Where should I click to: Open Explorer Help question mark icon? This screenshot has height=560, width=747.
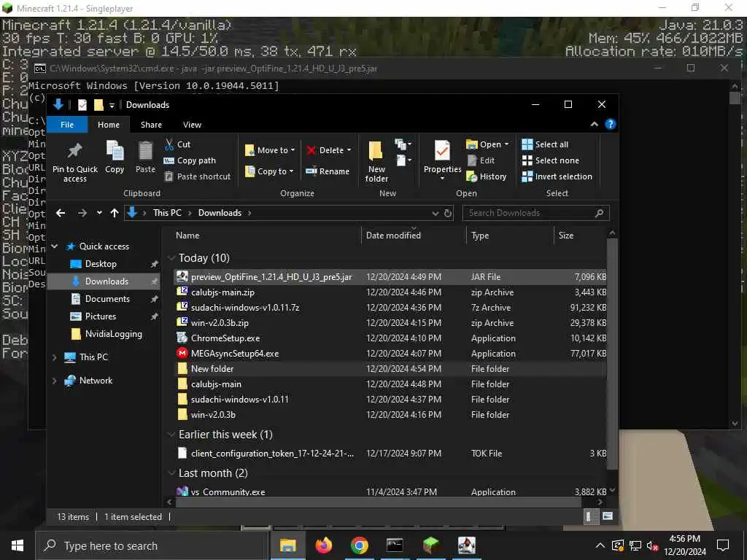pos(611,124)
